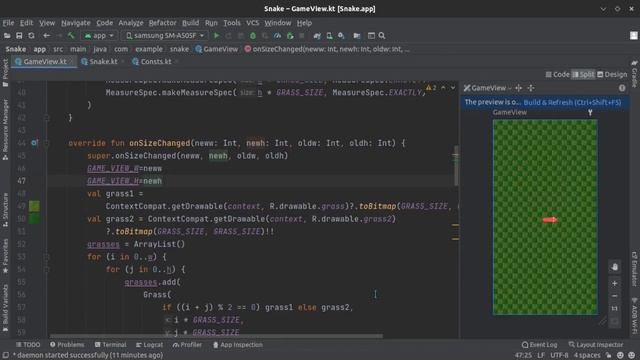This screenshot has width=640, height=360.
Task: Toggle the Structure tool window
Action: [5, 210]
